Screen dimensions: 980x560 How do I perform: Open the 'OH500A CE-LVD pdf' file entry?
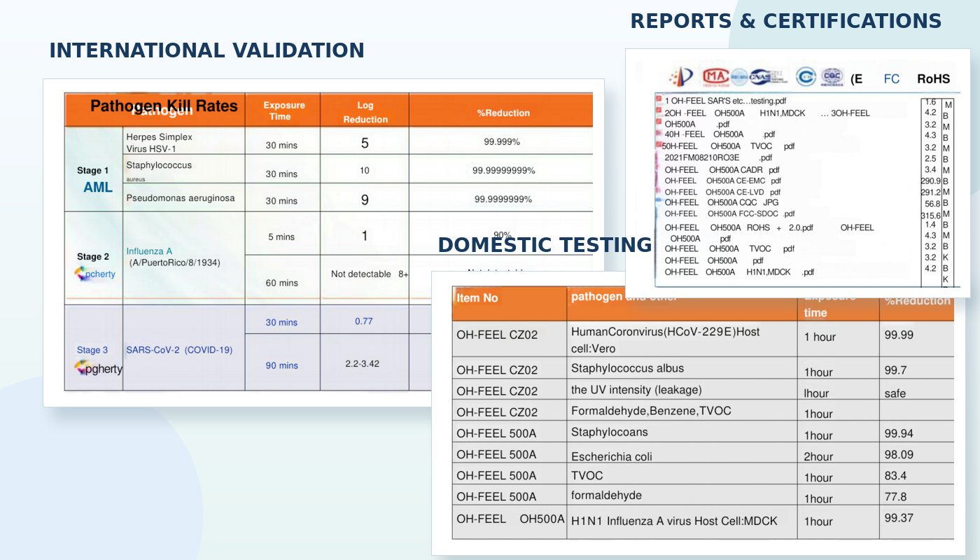(722, 192)
